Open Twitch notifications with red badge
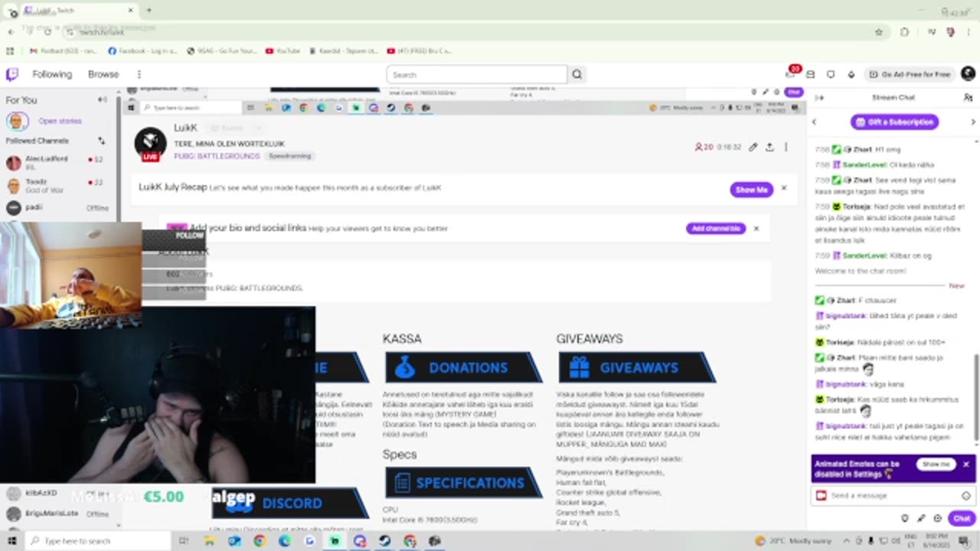This screenshot has width=980, height=551. [791, 73]
